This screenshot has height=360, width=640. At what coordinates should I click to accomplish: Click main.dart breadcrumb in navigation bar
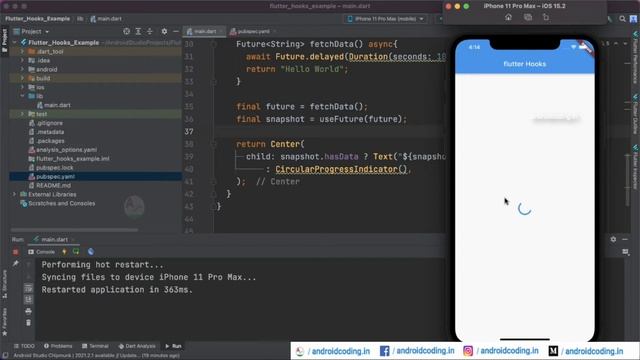(106, 19)
